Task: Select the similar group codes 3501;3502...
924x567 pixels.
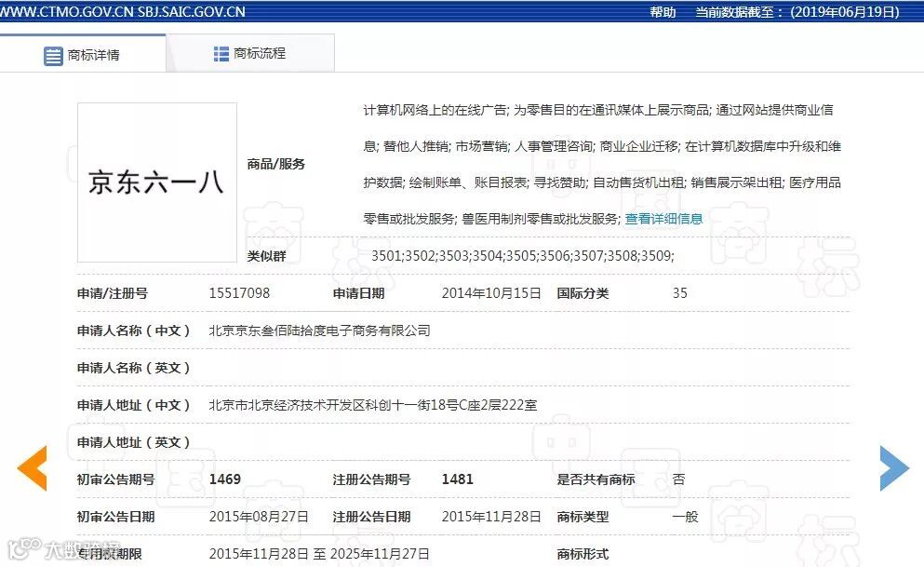Action: [403, 256]
